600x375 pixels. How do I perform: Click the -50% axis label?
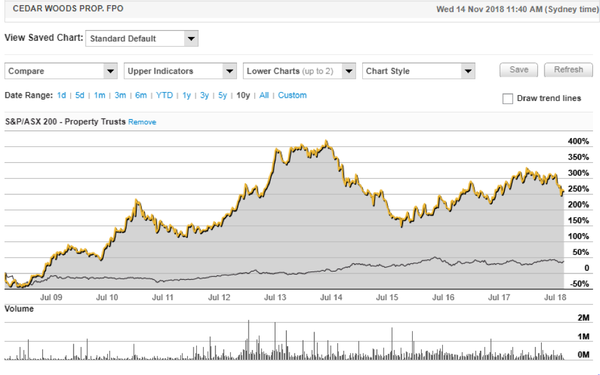point(579,284)
